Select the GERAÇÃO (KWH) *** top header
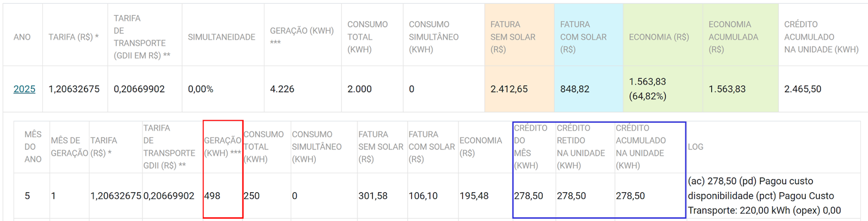The height and width of the screenshot is (221, 868). (302, 36)
